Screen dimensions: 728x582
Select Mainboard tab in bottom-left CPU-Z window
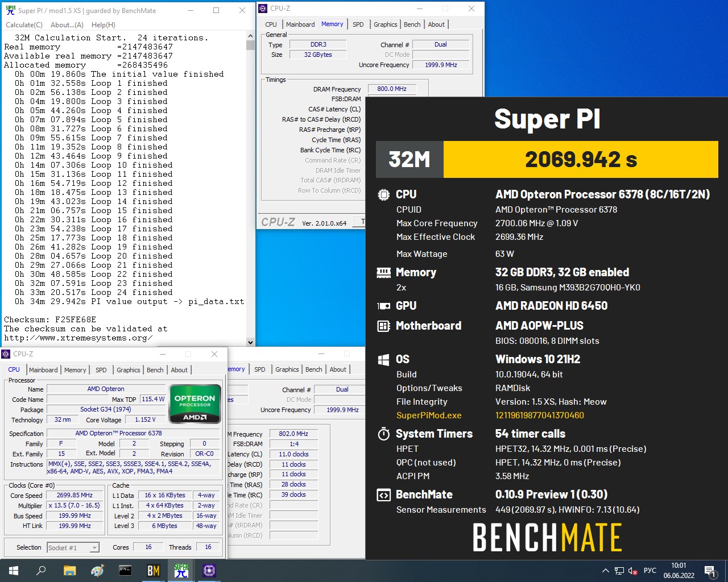click(43, 370)
